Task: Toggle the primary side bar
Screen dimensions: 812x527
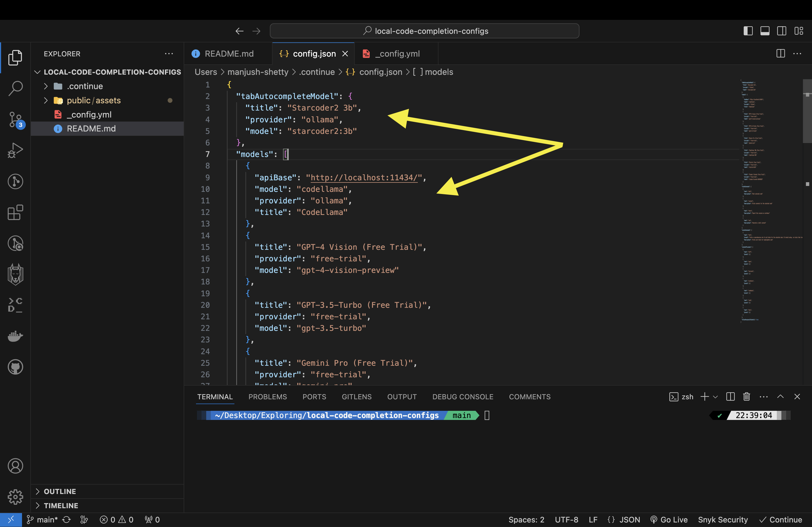Action: [748, 31]
